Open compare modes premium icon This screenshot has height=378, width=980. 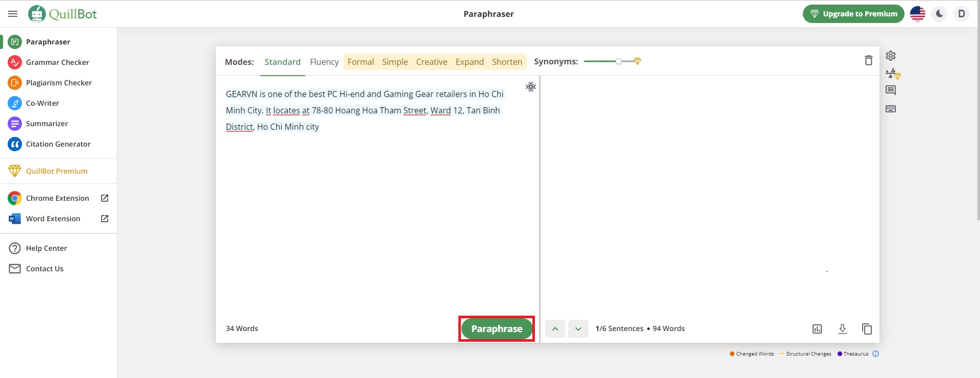[893, 74]
